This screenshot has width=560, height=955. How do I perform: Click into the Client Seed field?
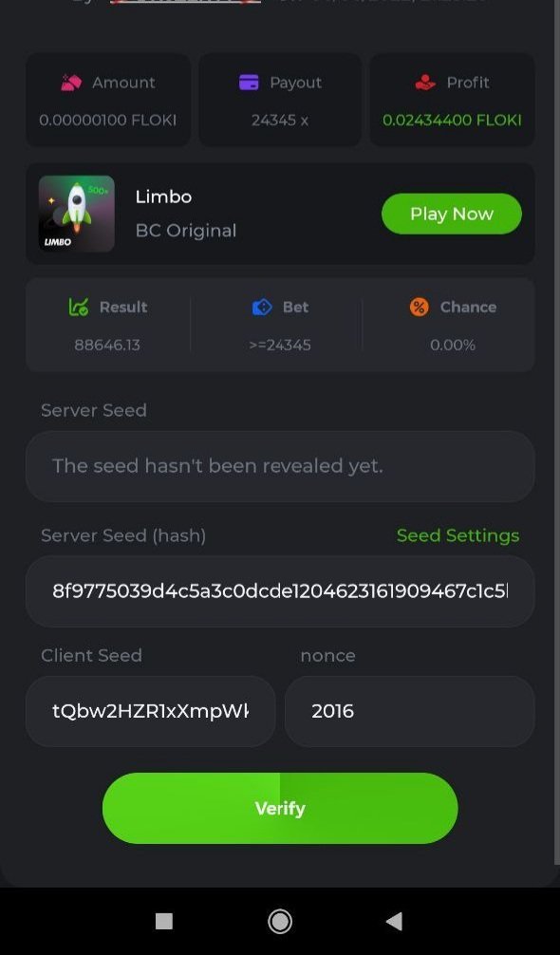pos(150,711)
